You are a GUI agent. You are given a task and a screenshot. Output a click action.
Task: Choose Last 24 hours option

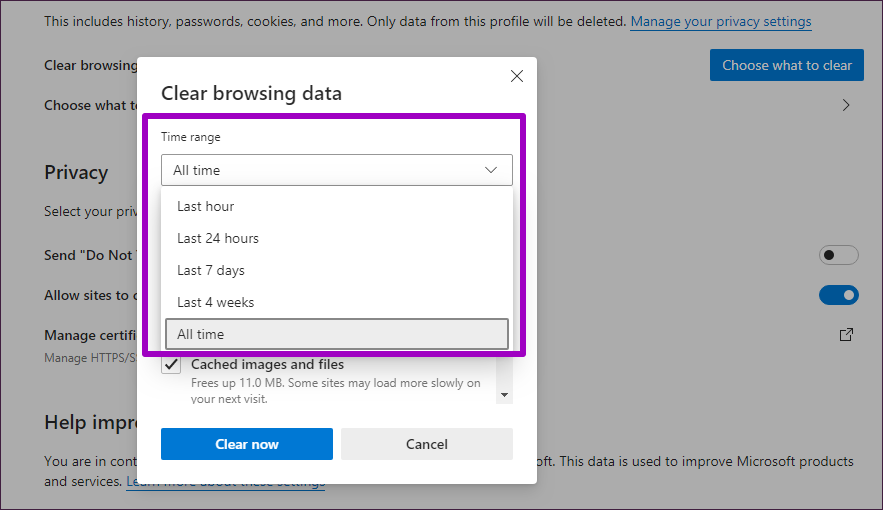[x=218, y=238]
